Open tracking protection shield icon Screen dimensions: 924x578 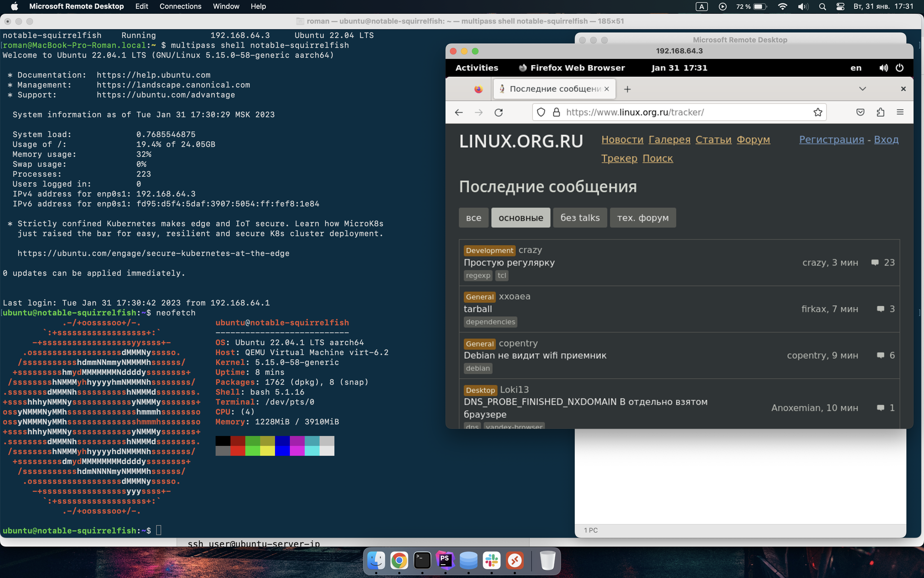[x=541, y=112]
